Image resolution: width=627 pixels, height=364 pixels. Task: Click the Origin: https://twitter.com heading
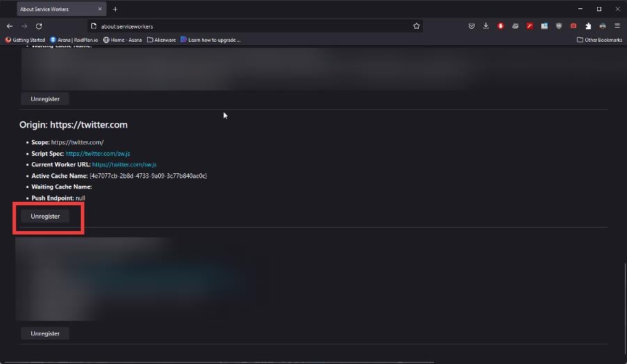coord(74,125)
